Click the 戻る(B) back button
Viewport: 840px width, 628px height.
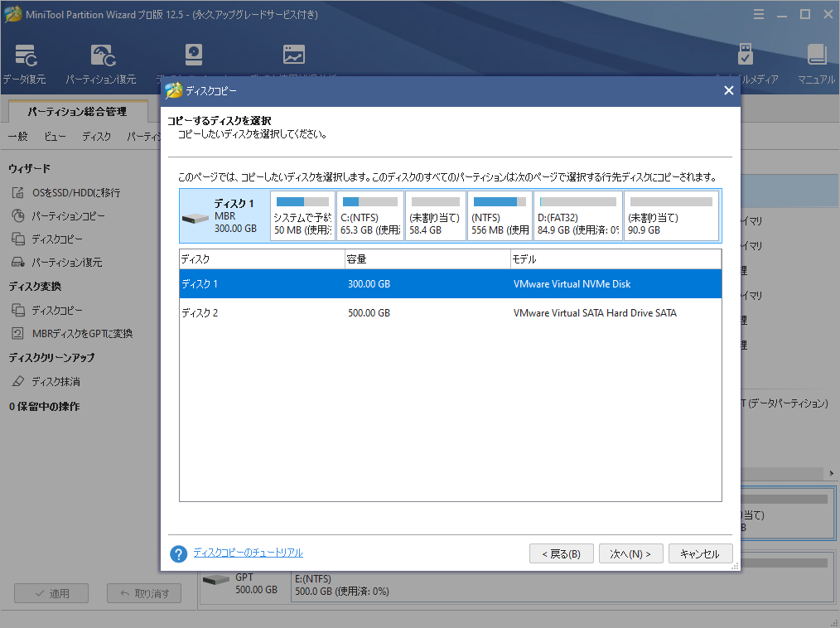pos(562,553)
